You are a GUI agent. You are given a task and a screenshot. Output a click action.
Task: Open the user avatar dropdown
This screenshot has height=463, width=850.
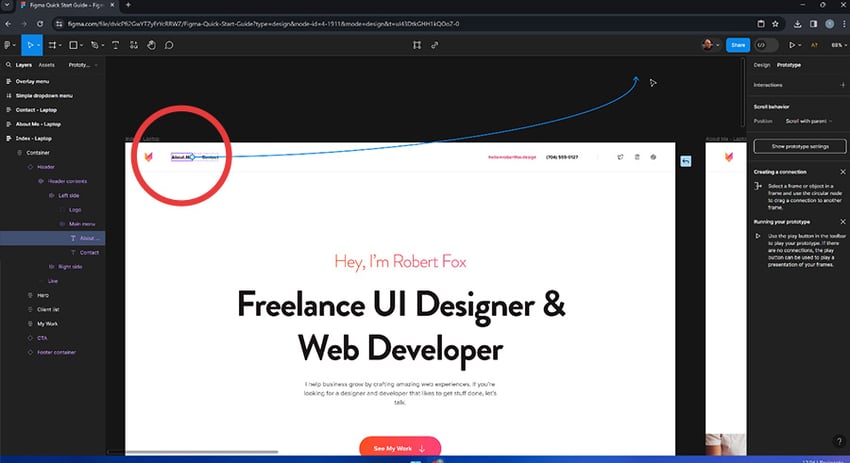pos(710,45)
